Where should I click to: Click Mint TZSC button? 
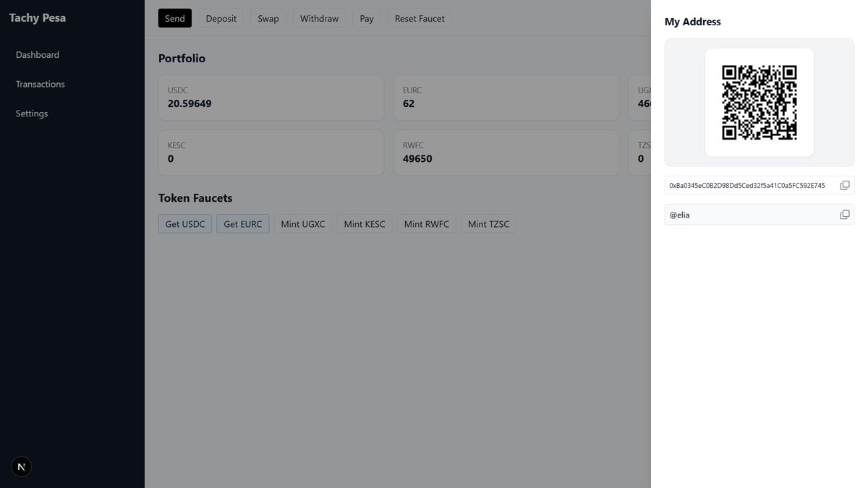(x=489, y=224)
